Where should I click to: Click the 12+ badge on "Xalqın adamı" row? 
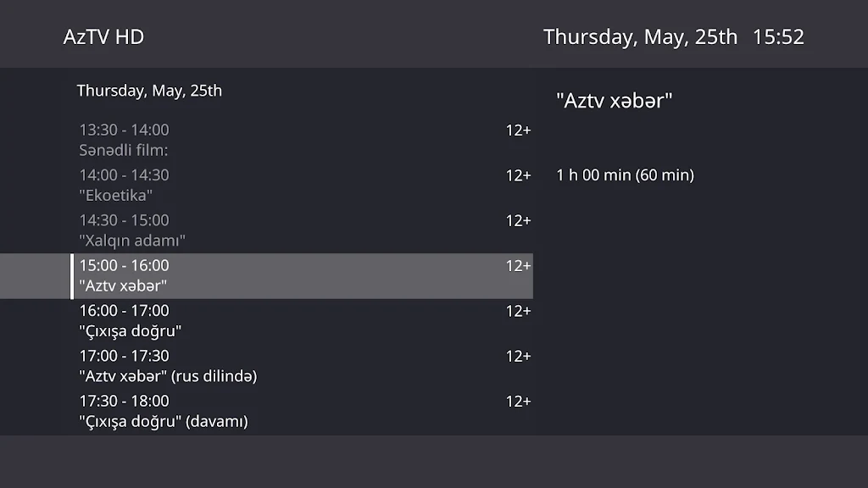518,220
